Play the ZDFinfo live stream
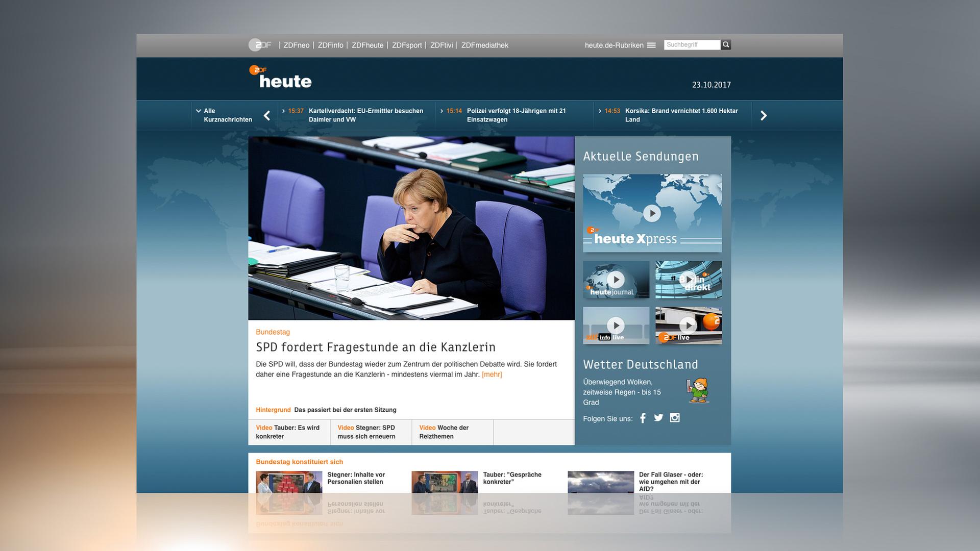 (x=616, y=325)
